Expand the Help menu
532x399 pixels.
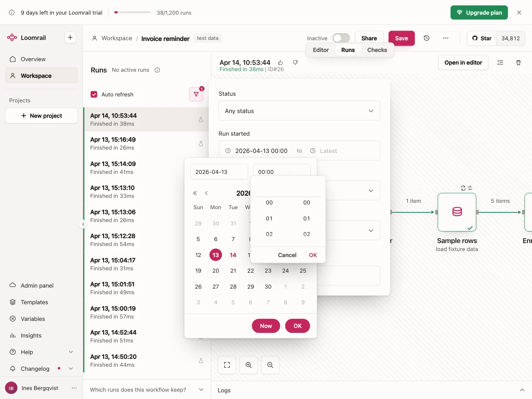tap(71, 352)
